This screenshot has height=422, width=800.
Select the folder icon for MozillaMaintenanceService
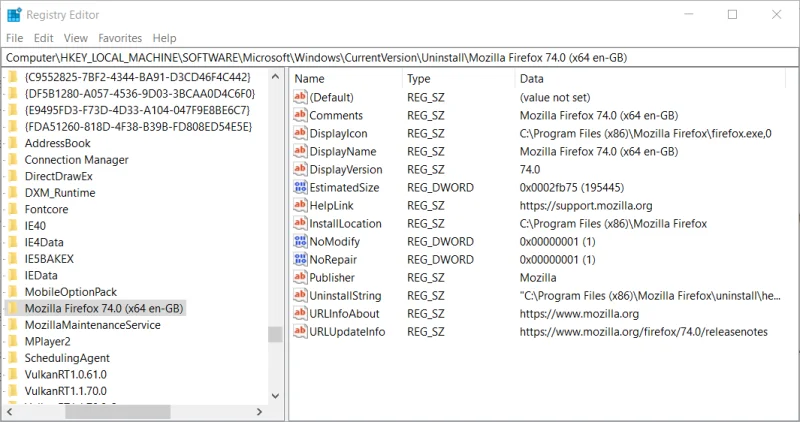click(x=13, y=325)
